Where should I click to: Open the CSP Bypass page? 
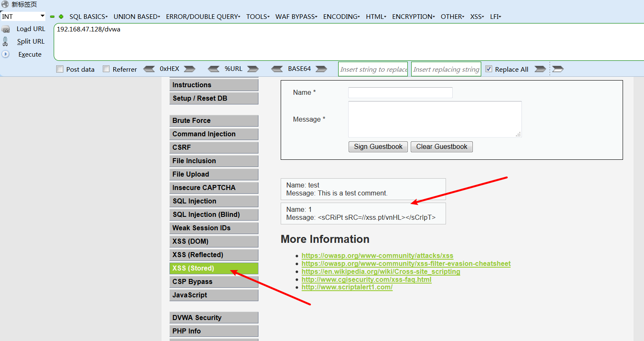point(214,281)
